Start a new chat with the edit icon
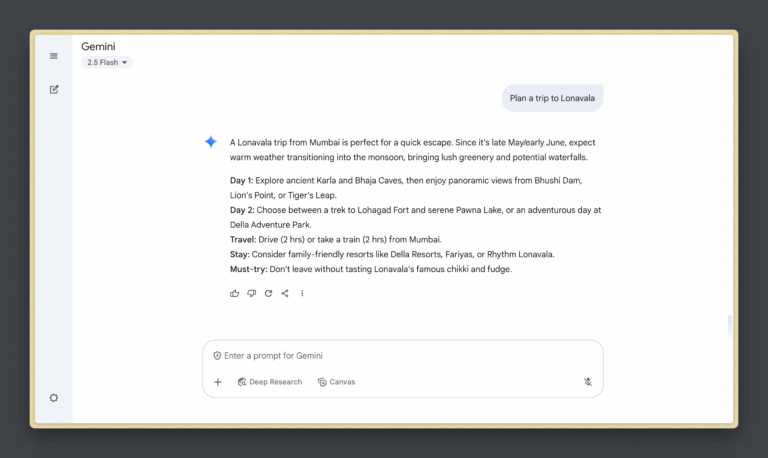Viewport: 768px width, 458px height. 54,89
